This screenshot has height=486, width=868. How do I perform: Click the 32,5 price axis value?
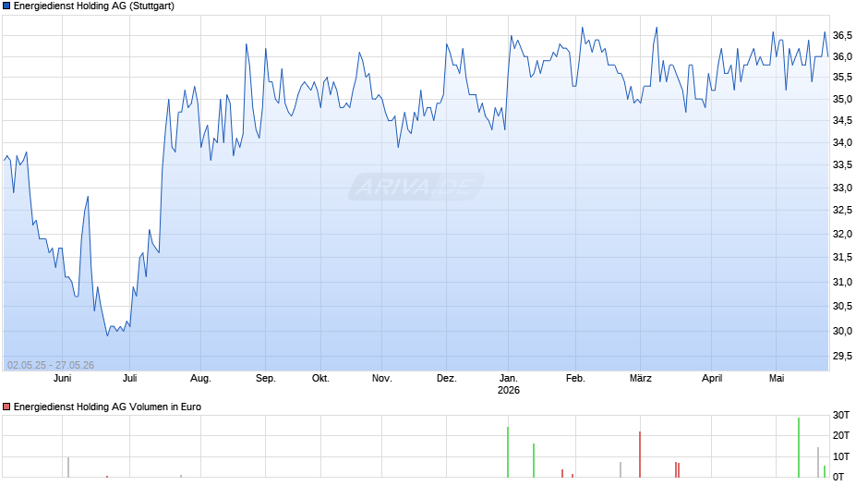coord(842,211)
